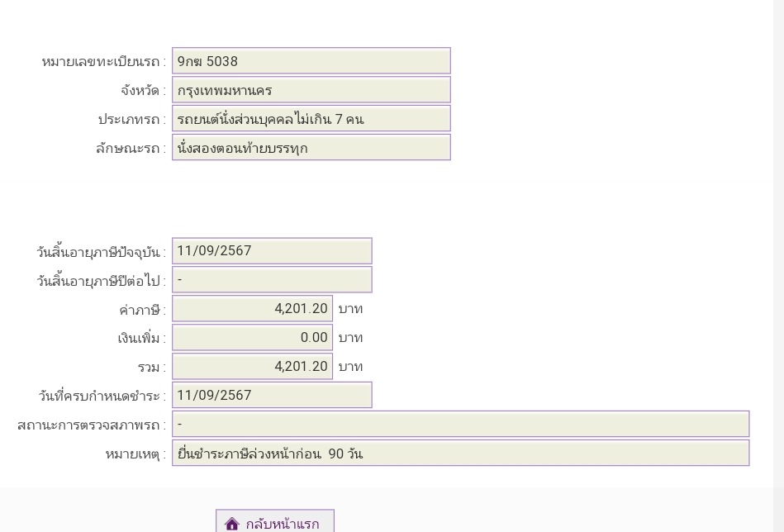
Task: Click the home icon on กลับหน้าแรก button
Action: click(232, 524)
